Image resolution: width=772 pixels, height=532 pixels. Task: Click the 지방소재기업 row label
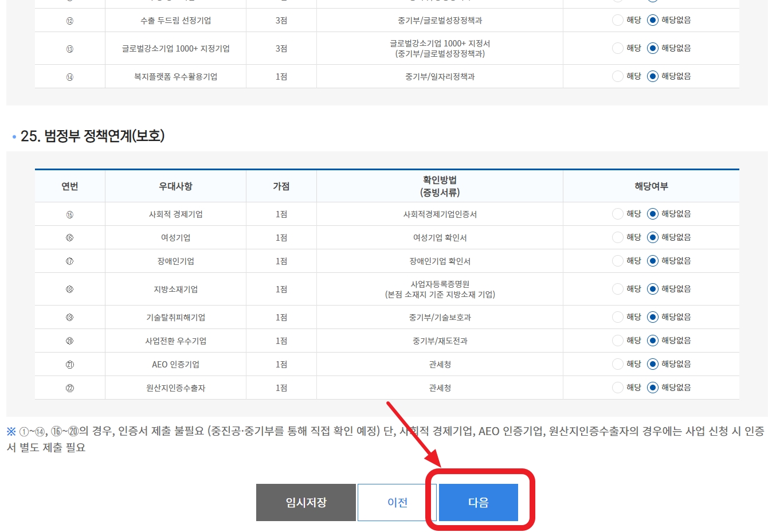pos(175,290)
